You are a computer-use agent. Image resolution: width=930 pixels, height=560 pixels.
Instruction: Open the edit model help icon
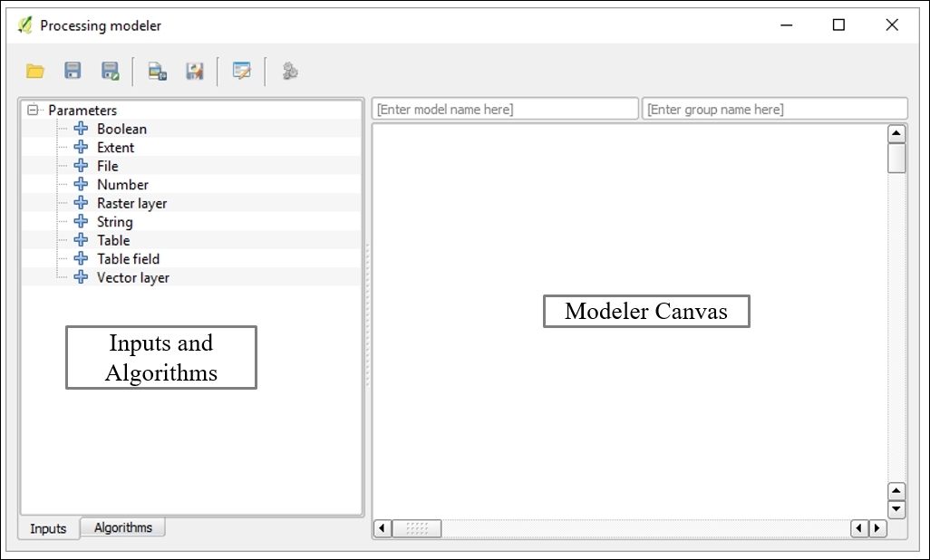point(241,71)
